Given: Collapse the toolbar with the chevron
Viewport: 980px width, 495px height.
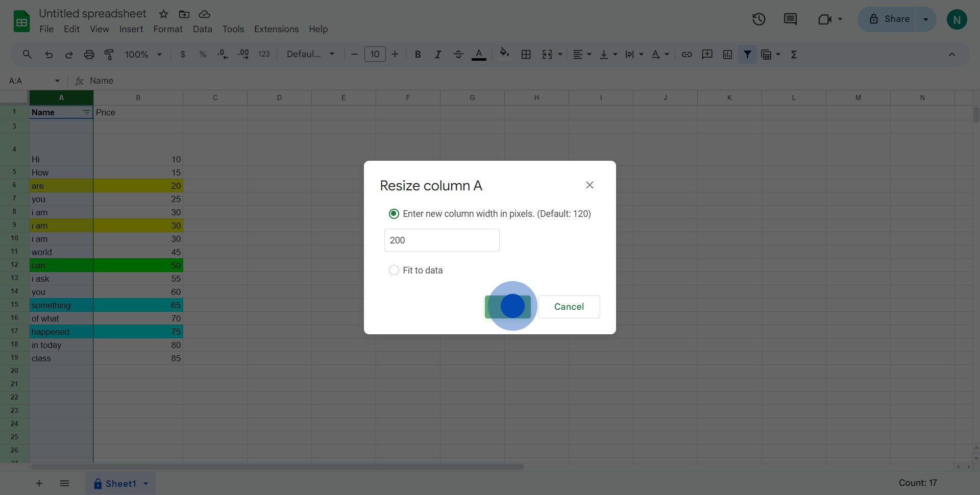Looking at the screenshot, I should coord(952,54).
